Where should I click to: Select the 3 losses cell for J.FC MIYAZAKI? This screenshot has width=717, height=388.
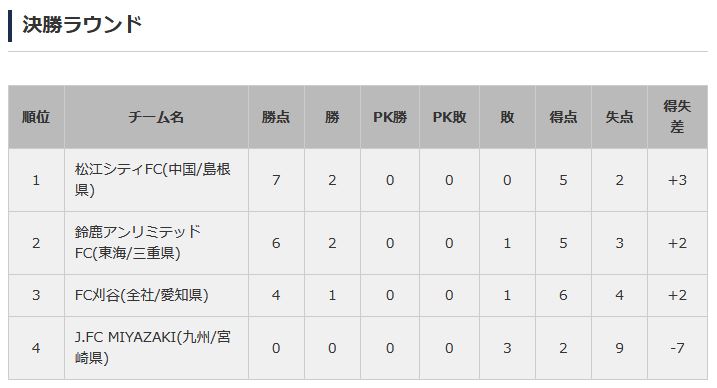coord(507,348)
